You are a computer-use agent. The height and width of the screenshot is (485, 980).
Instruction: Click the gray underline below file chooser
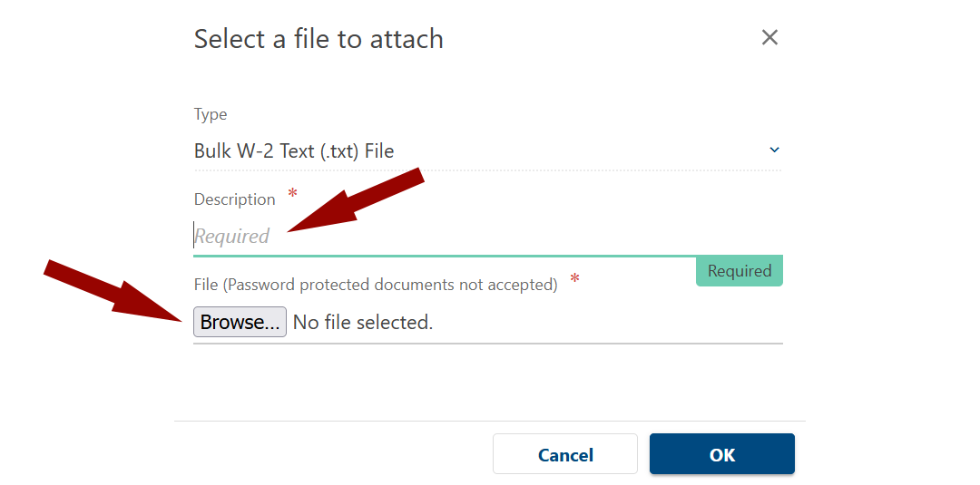pos(488,344)
